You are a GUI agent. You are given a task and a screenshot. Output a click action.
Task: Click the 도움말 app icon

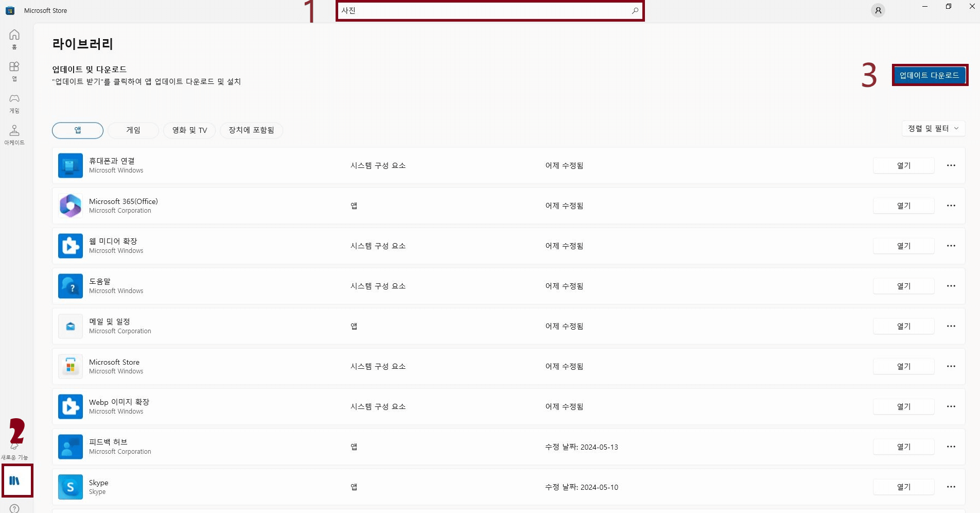(x=71, y=286)
